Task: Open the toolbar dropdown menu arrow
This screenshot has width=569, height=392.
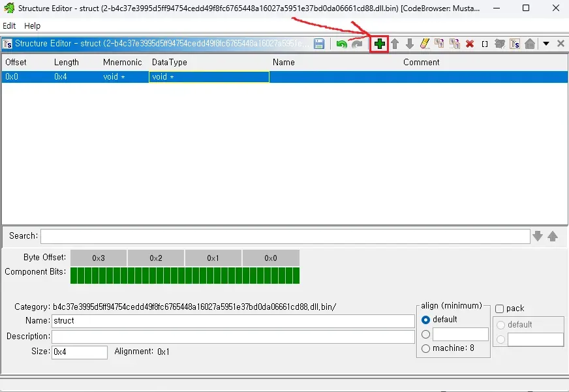Action: click(546, 44)
